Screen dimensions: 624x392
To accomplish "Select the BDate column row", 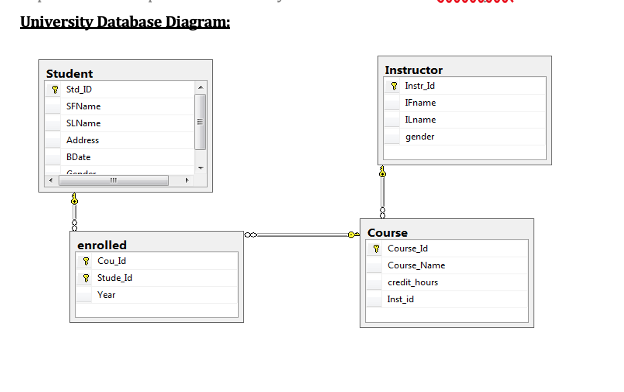I will click(120, 157).
